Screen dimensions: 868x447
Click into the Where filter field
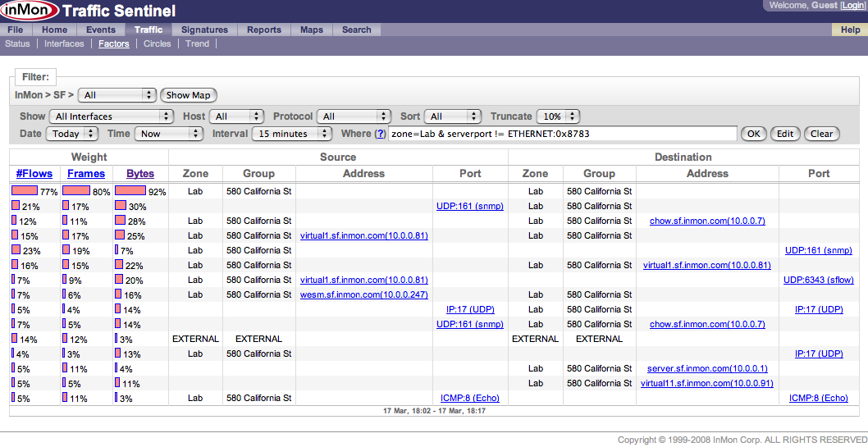563,134
